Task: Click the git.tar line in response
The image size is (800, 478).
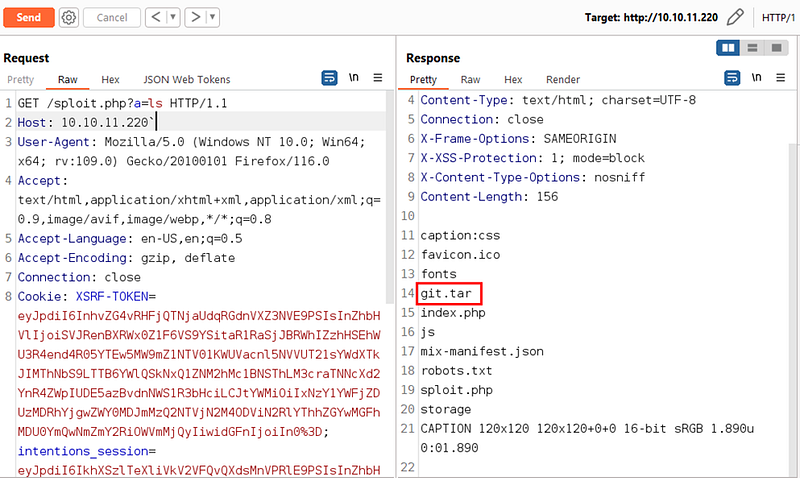Action: pos(446,293)
